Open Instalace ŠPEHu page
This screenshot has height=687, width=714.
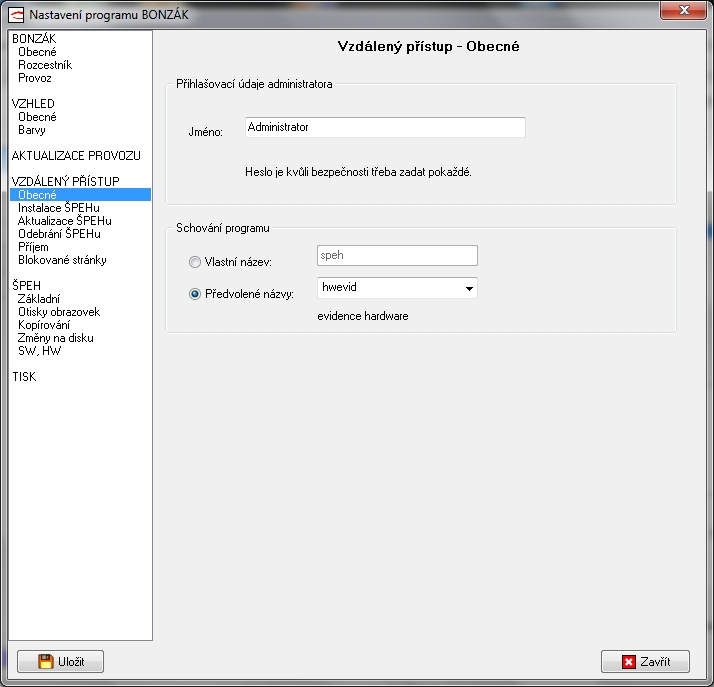[x=59, y=208]
